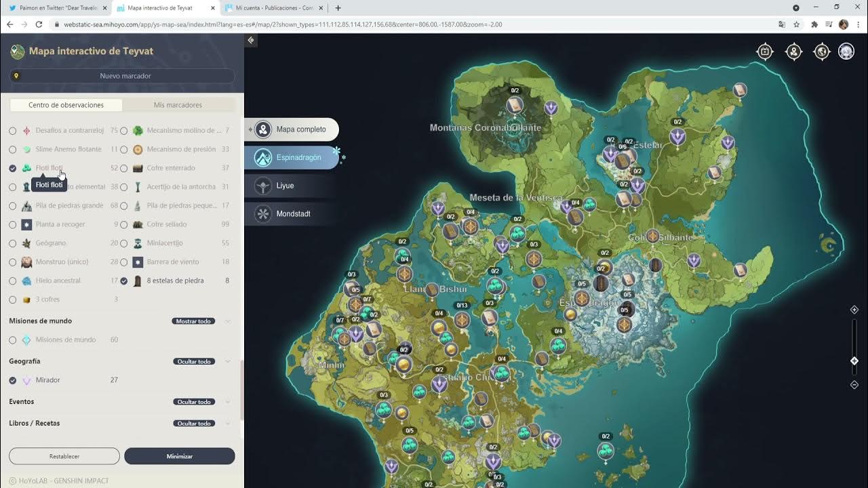Uncheck the Floti floti checkbox
This screenshot has height=488, width=868.
point(13,168)
